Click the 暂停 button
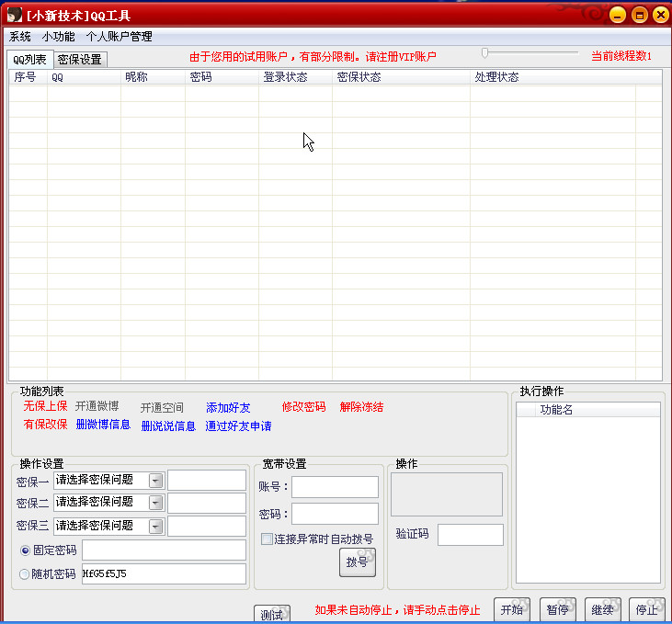This screenshot has height=624, width=672. pyautogui.click(x=558, y=609)
